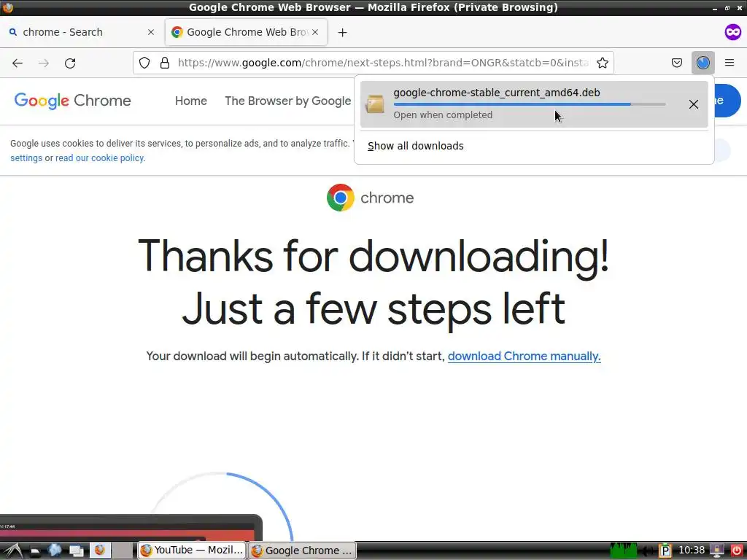
Task: Reload the current page
Action: pos(70,63)
